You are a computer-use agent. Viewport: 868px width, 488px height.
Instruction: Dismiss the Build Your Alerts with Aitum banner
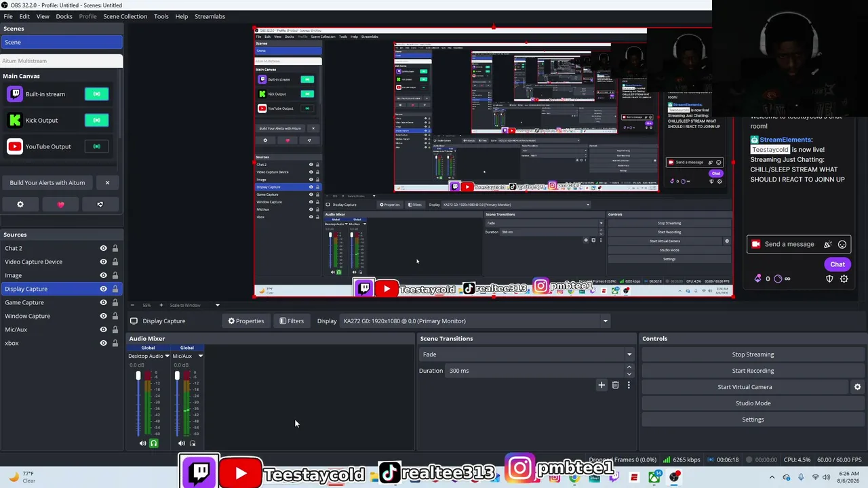107,182
